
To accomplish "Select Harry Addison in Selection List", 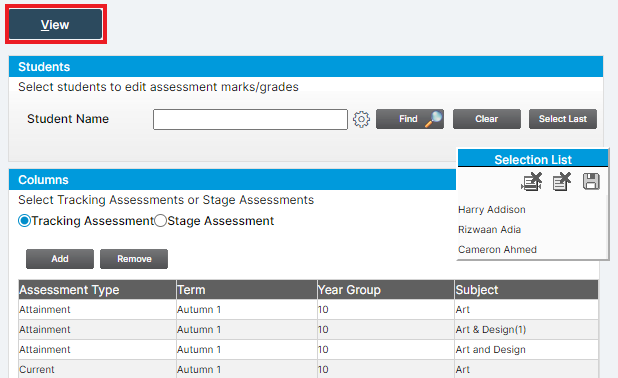I will [x=491, y=210].
